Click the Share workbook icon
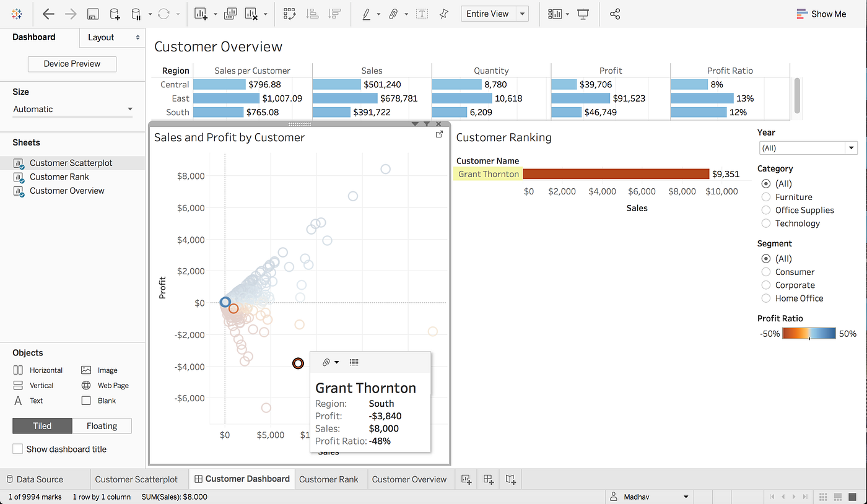 615,14
